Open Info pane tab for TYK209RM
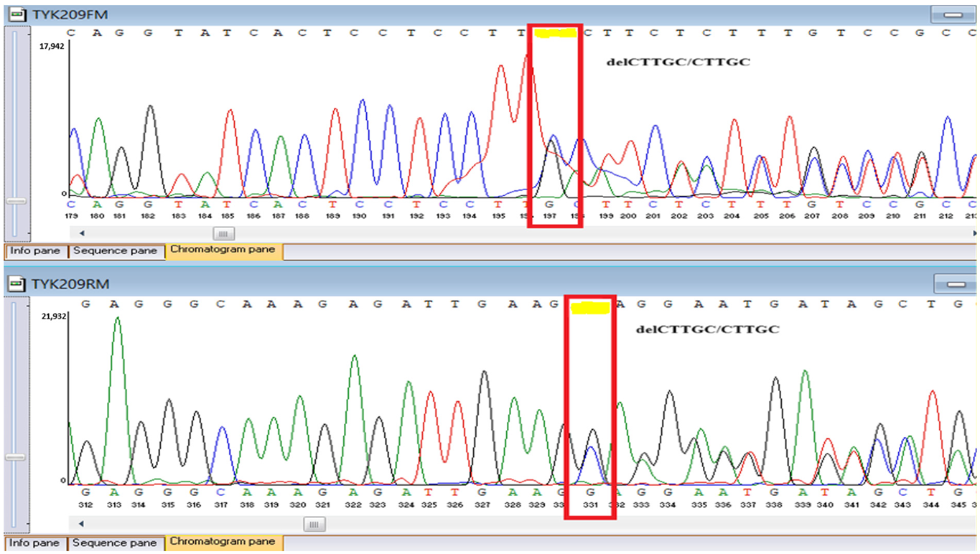Image resolution: width=980 pixels, height=554 pixels. click(35, 543)
